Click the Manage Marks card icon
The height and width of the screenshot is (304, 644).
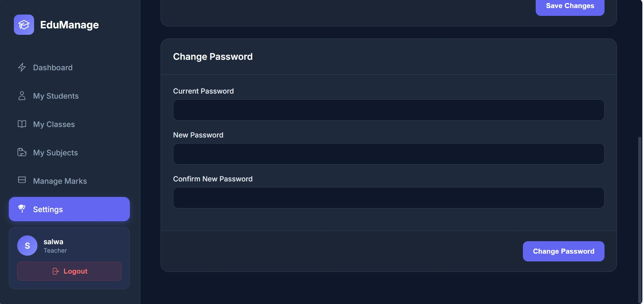22,180
